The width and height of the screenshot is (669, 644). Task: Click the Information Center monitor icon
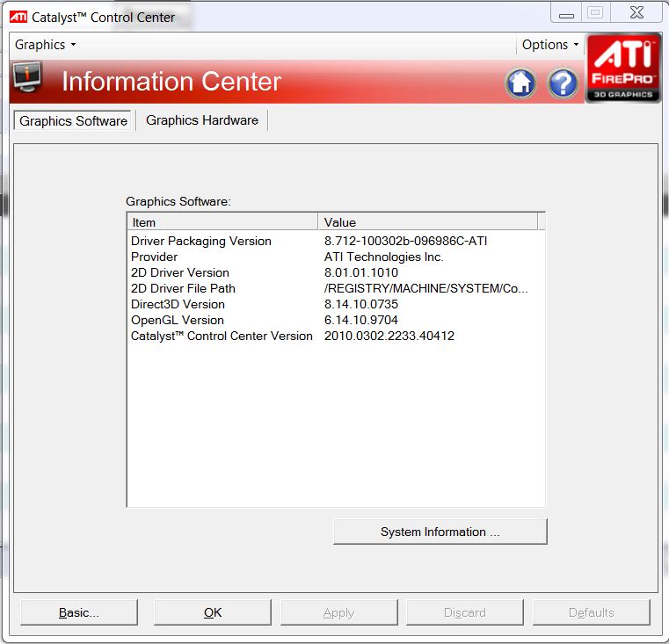click(27, 76)
